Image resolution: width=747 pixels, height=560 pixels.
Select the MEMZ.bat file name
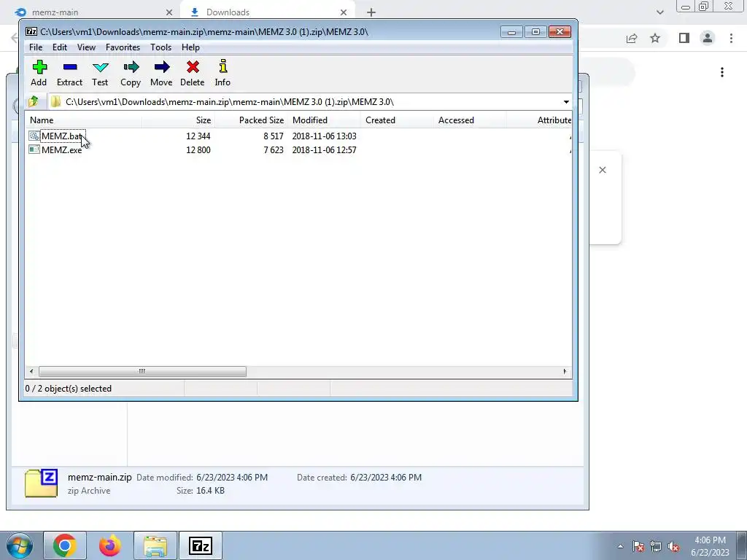click(x=62, y=136)
